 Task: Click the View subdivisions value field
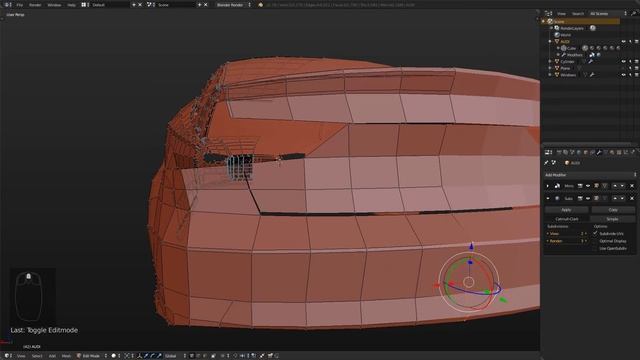[x=567, y=233]
